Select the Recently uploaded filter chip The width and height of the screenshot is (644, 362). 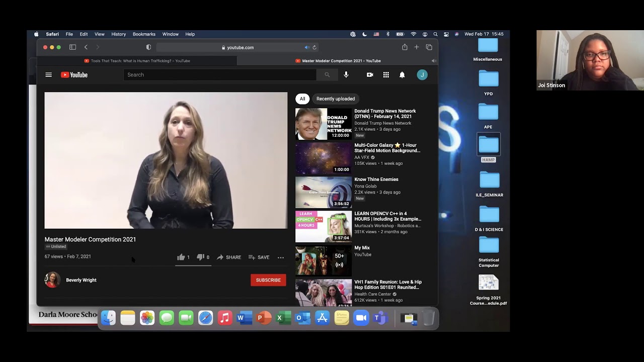pyautogui.click(x=336, y=99)
